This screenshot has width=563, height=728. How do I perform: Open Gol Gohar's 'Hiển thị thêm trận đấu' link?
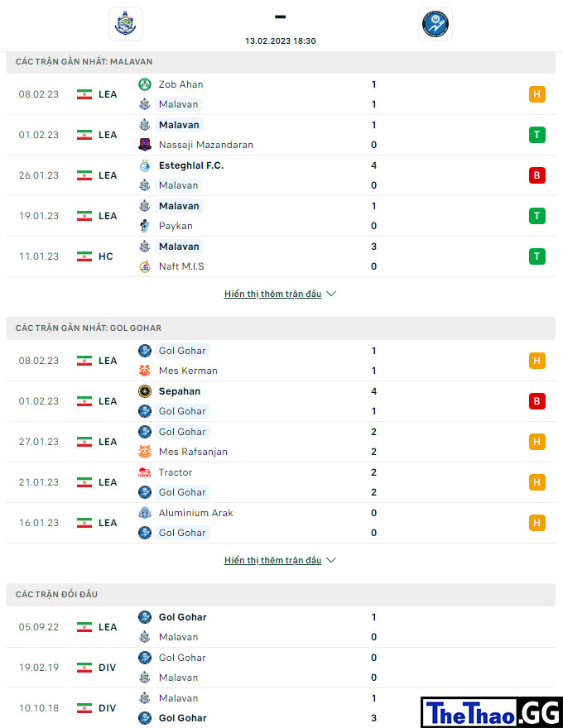pos(272,560)
